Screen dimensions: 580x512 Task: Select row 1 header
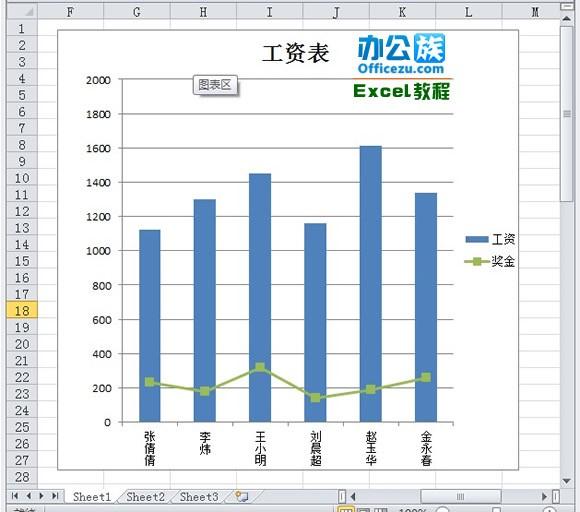(x=22, y=28)
